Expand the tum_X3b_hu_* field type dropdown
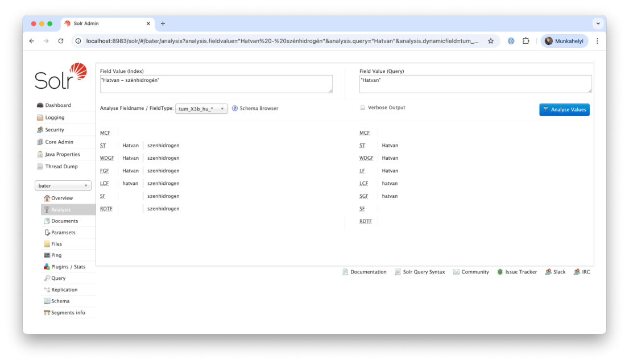 [201, 109]
